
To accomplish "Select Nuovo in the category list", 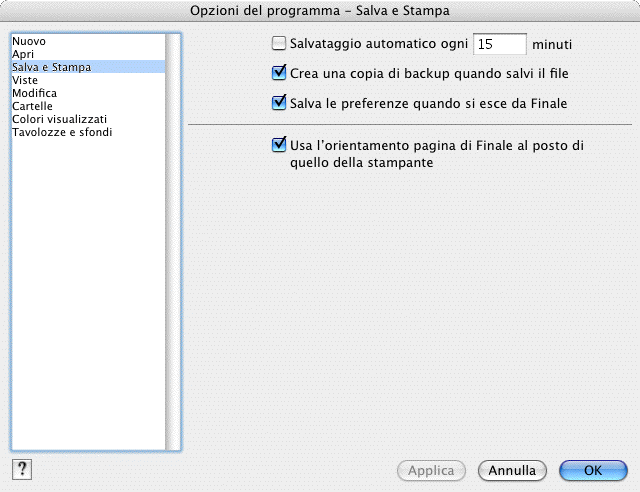I will click(28, 41).
